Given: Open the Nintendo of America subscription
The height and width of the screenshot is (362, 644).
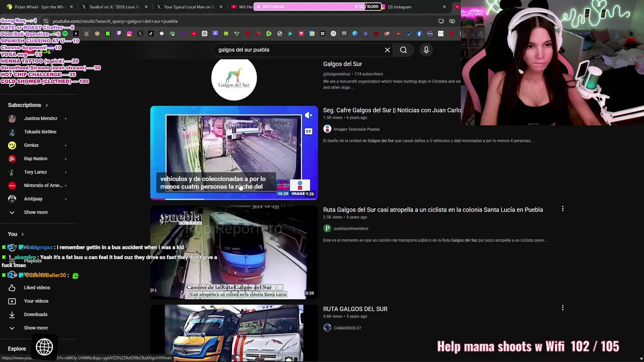Looking at the screenshot, I should click(x=43, y=186).
